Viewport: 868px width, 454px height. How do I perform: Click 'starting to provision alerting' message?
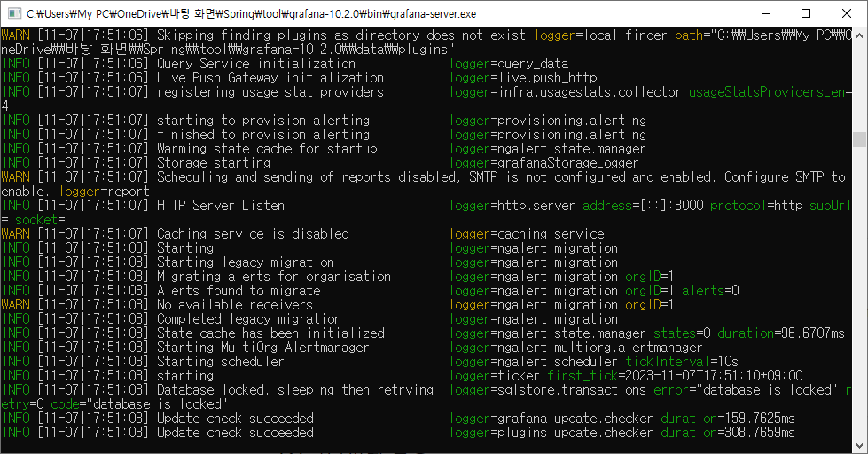pos(263,120)
